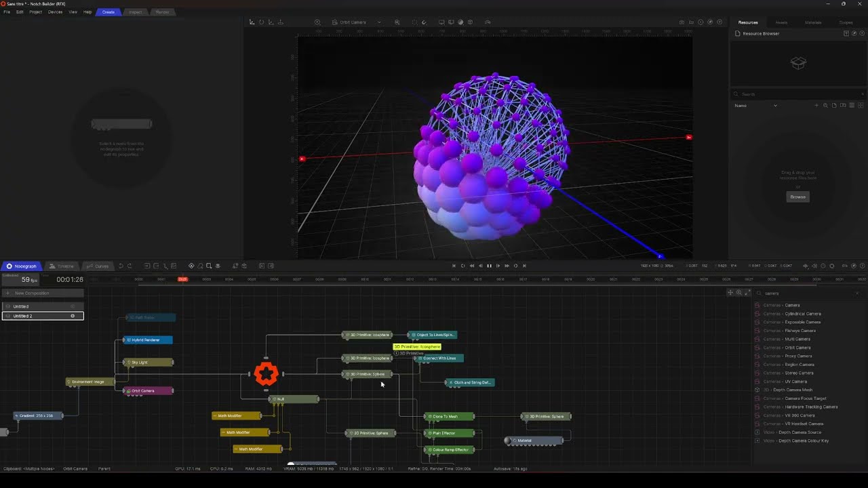Image resolution: width=868 pixels, height=488 pixels.
Task: Click the redo icon in nodegraph toolbar
Action: coord(130,266)
